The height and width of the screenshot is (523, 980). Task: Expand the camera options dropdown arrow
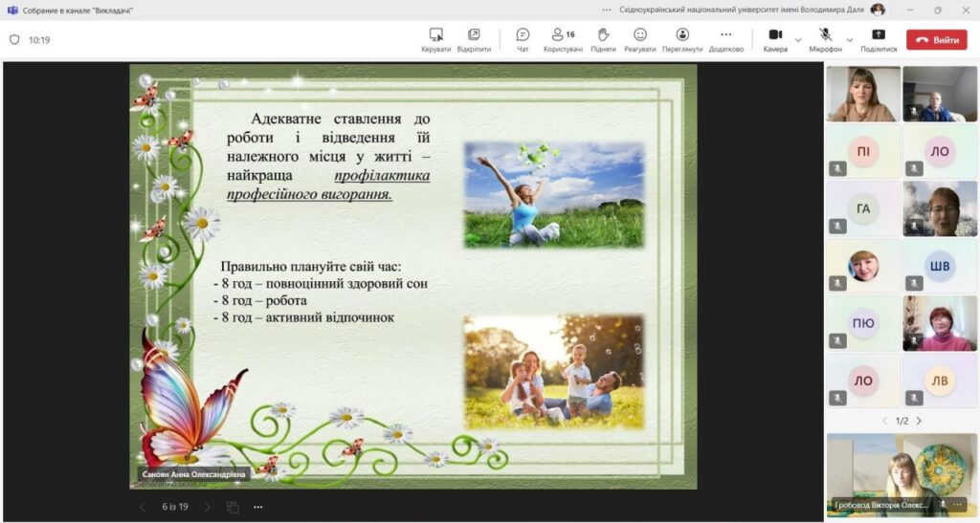[798, 40]
